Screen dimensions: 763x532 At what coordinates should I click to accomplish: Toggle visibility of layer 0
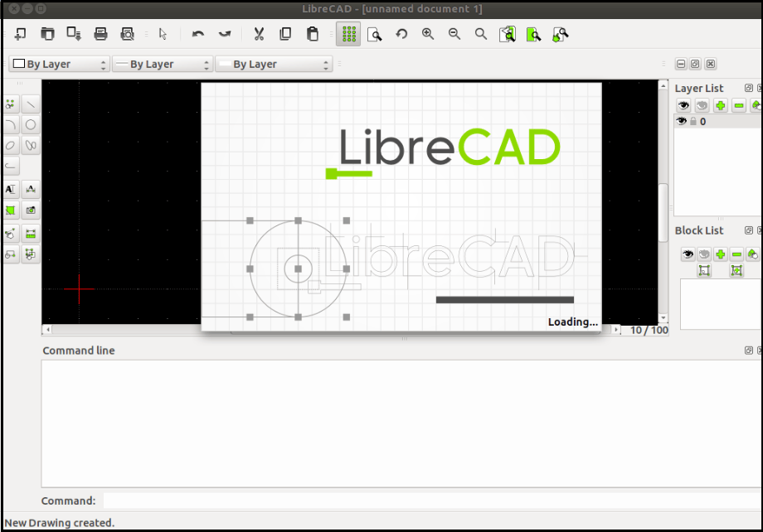pyautogui.click(x=681, y=121)
